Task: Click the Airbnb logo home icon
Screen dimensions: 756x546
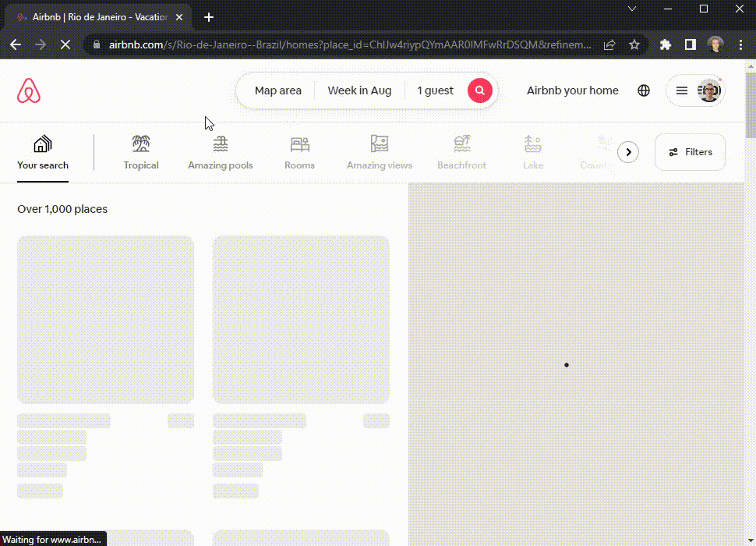Action: coord(29,90)
